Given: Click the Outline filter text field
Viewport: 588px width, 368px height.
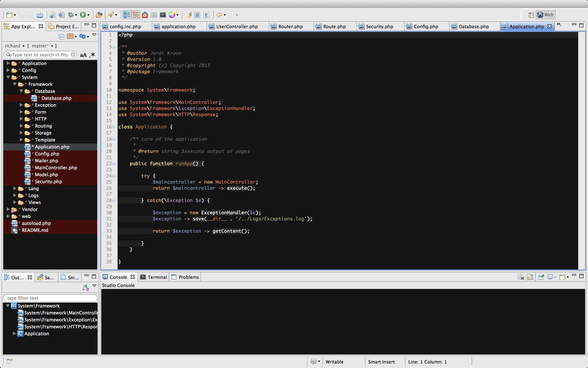Looking at the screenshot, I should tap(50, 298).
